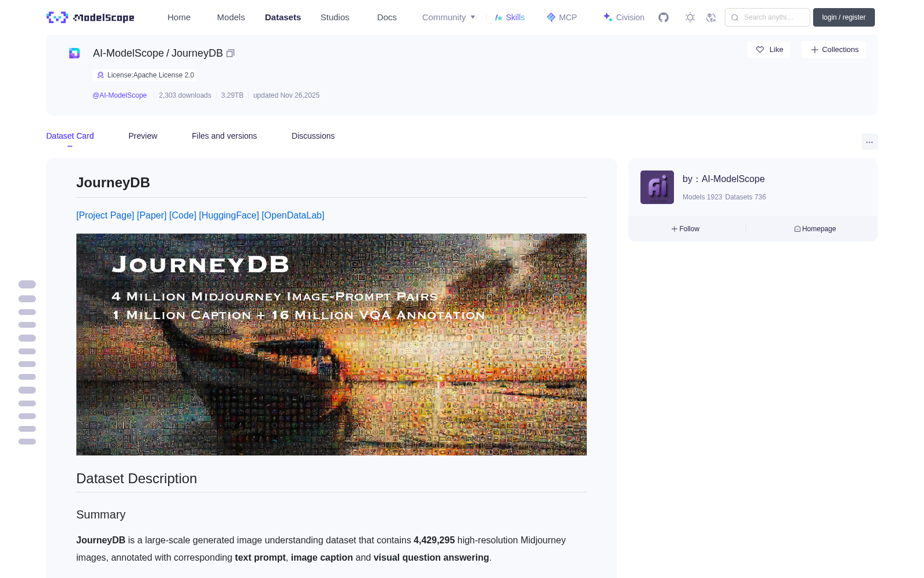Screen dimensions: 924x578
Task: Open the Civision page
Action: [624, 17]
